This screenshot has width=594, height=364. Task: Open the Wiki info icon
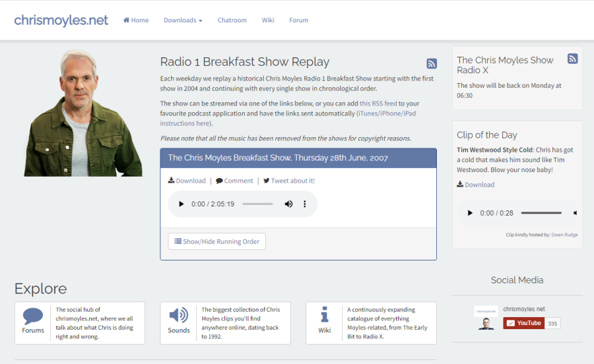click(324, 315)
